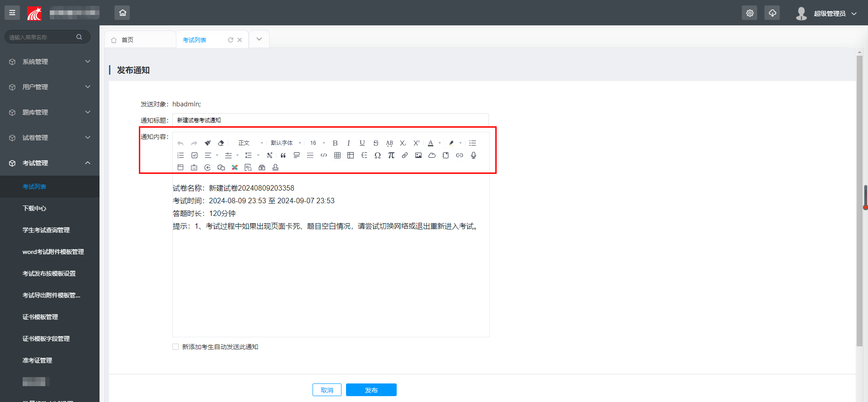Screen dimensions: 868x402
Task: Open the 默认字体 font dropdown
Action: 286,143
